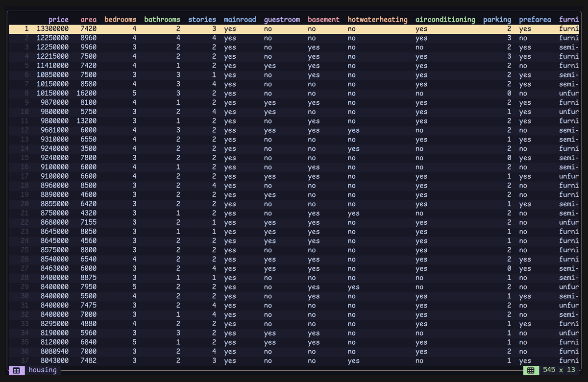Screen dimensions: 588x382
Task: Click area value 8875
Action: tap(88, 278)
